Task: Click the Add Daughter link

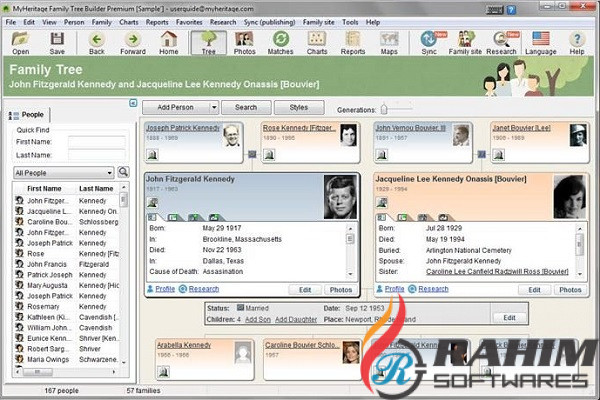Action: [296, 319]
